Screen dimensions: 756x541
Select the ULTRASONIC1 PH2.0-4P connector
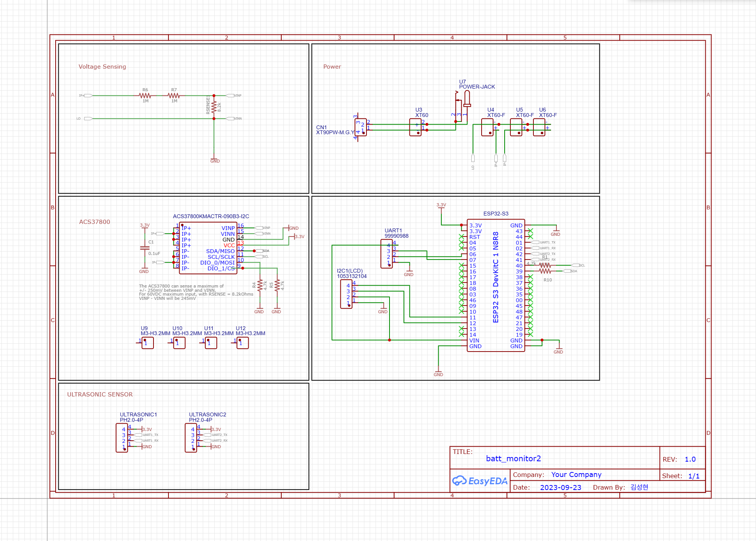point(122,438)
